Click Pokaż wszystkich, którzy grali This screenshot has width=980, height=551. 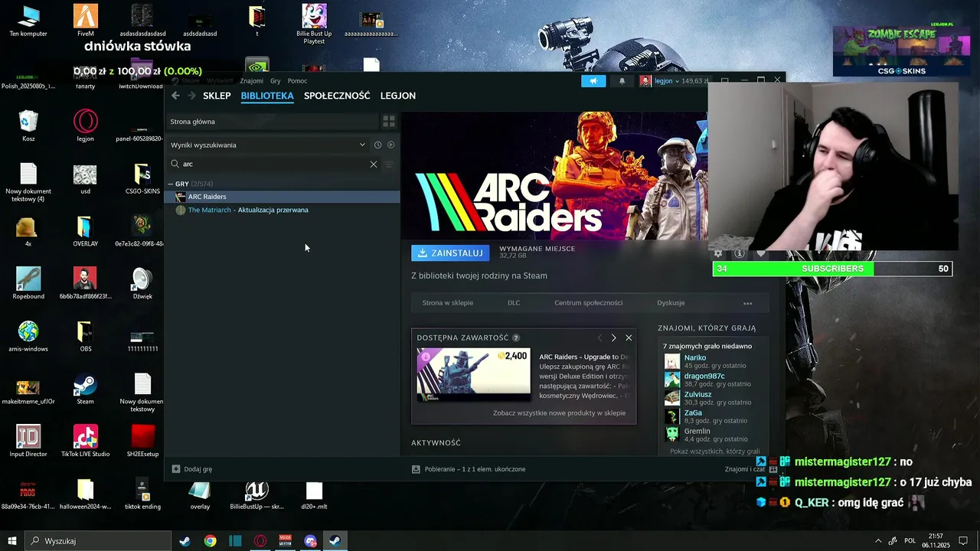click(715, 452)
